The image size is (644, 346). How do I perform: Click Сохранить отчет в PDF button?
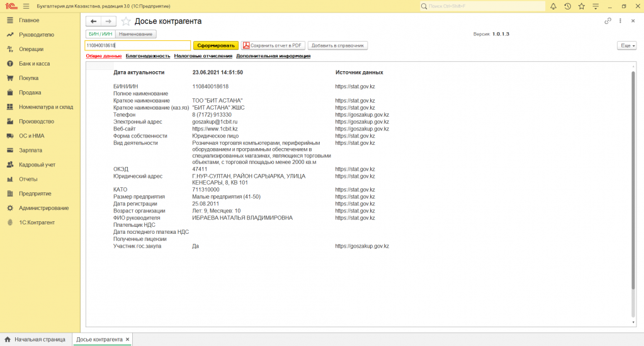(273, 45)
